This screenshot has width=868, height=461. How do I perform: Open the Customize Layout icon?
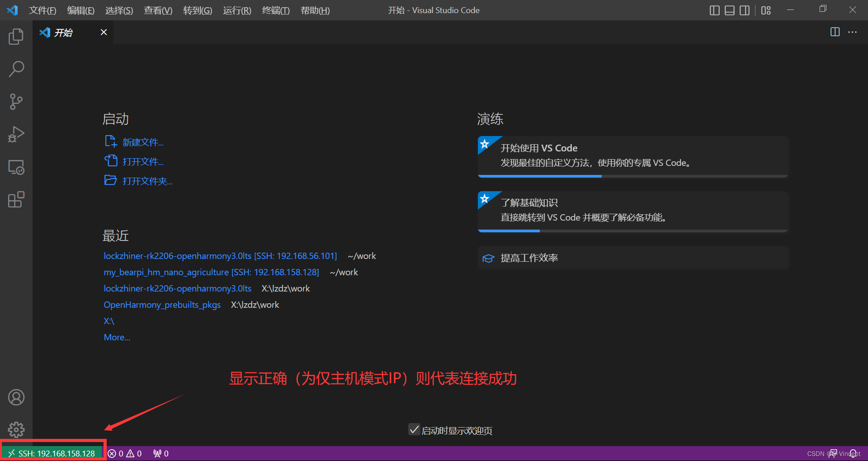click(766, 10)
